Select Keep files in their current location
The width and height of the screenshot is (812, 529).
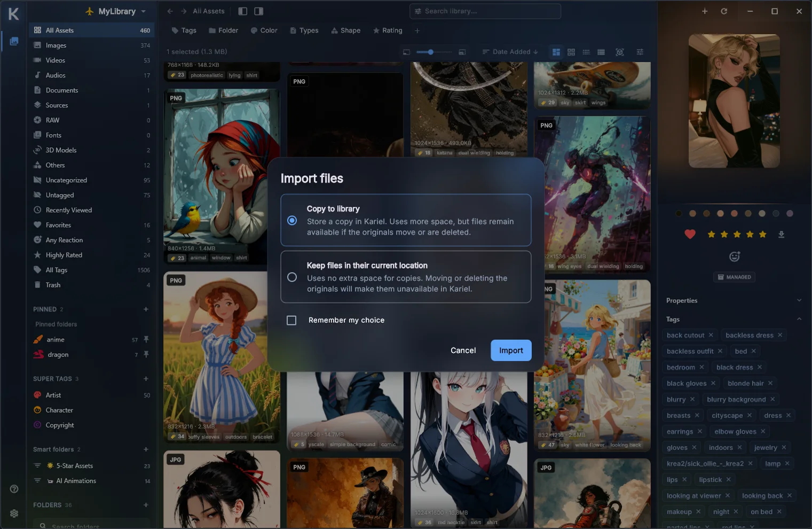point(292,277)
